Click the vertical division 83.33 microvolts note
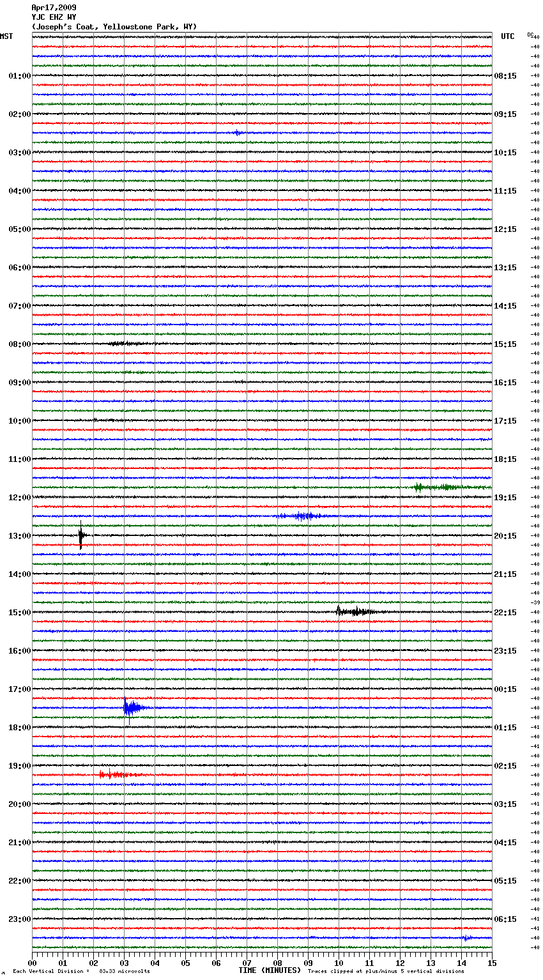The height and width of the screenshot is (980, 543). tap(82, 971)
